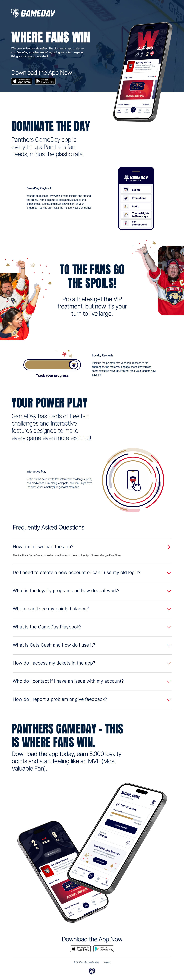184x980 pixels.
Task: Collapse the 'How do I download the app?' question
Action: [168, 547]
